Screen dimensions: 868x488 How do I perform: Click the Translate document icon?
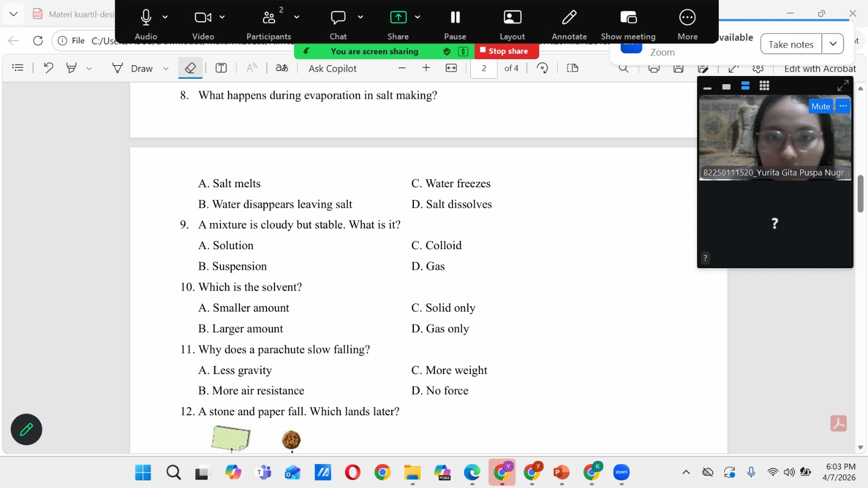(282, 68)
